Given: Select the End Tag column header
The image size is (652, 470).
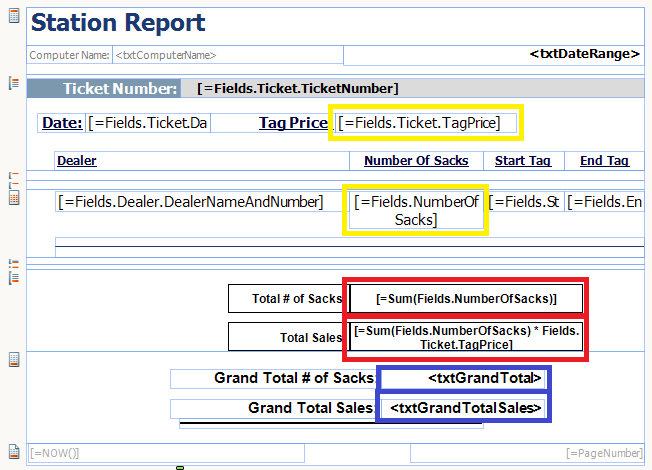Looking at the screenshot, I should point(604,161).
